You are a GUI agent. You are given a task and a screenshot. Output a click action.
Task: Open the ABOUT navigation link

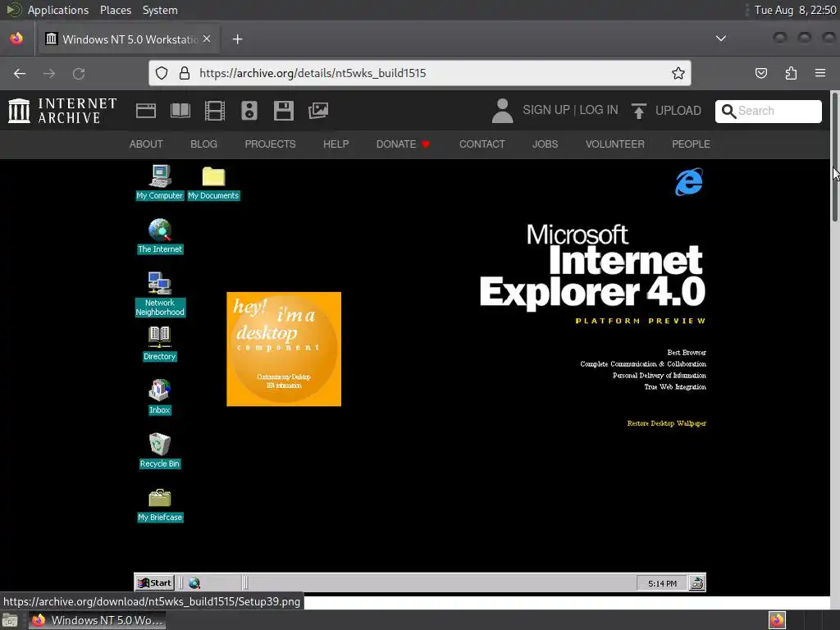coord(146,144)
